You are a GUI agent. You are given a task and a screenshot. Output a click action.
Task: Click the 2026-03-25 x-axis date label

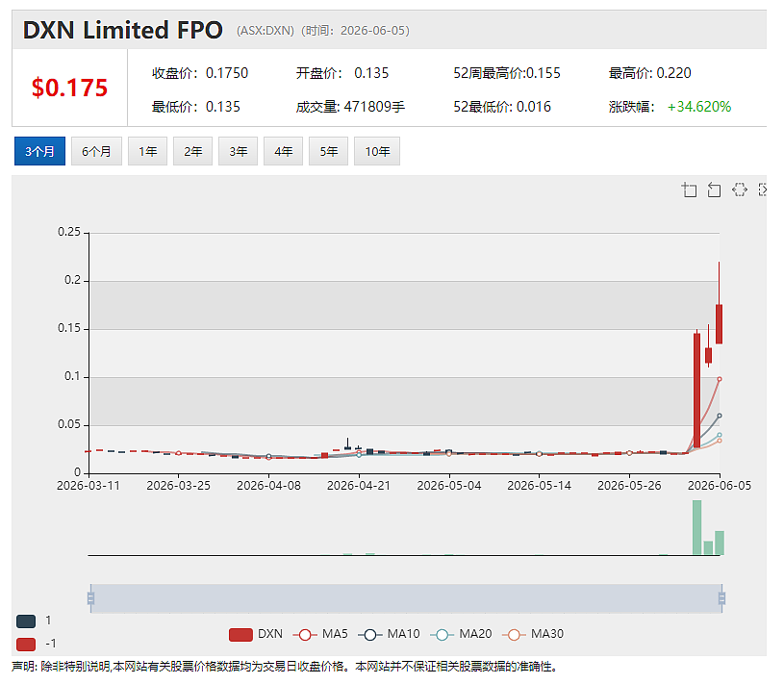pyautogui.click(x=179, y=486)
